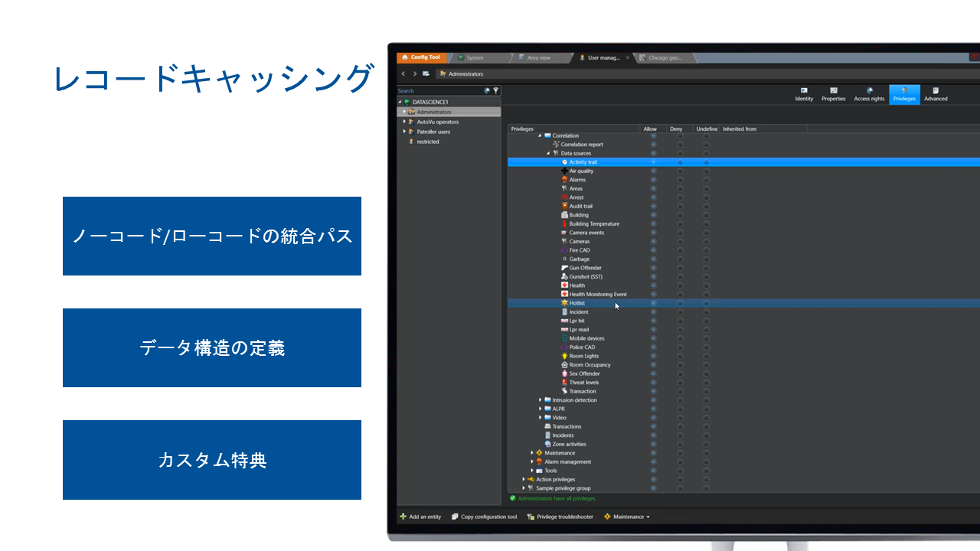Switch to the Chicago geo tab
Viewport: 980px width, 551px height.
pyautogui.click(x=665, y=57)
